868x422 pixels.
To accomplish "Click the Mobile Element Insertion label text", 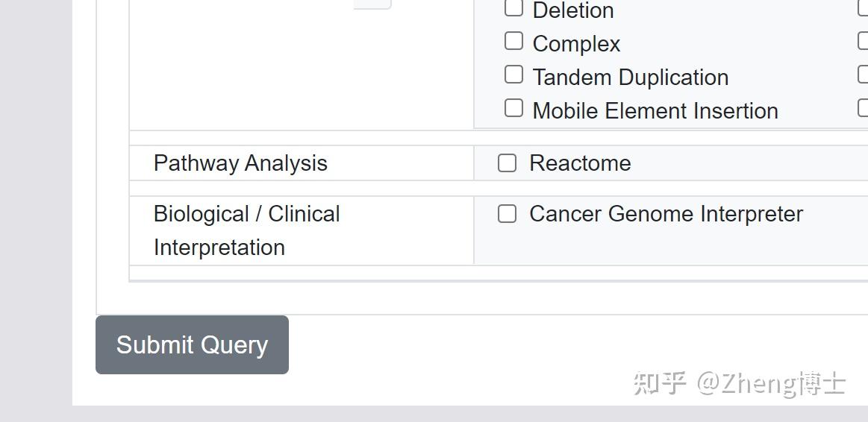I will click(655, 111).
